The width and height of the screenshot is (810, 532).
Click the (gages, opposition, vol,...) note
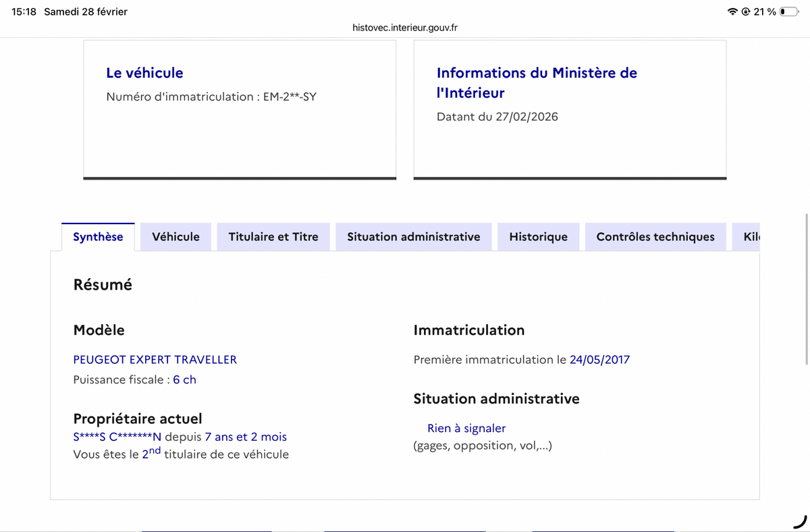tap(483, 446)
